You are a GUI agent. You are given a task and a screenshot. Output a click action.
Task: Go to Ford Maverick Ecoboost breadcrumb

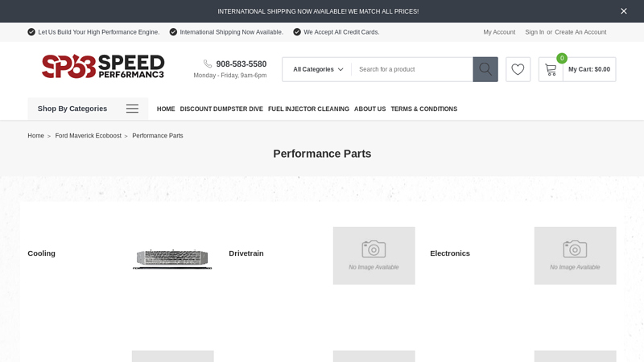[x=88, y=136]
